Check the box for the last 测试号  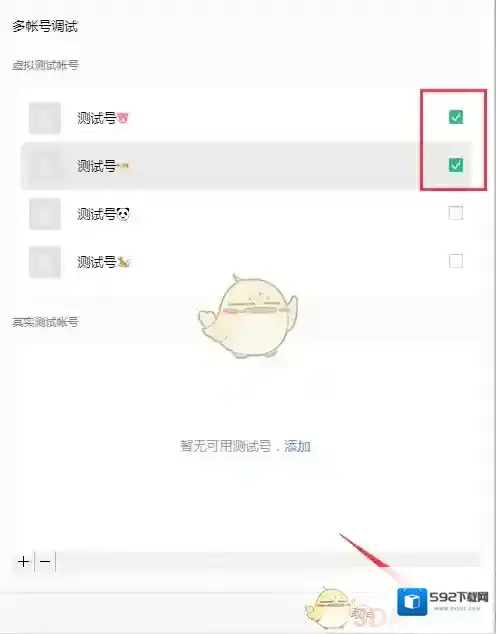(x=456, y=261)
